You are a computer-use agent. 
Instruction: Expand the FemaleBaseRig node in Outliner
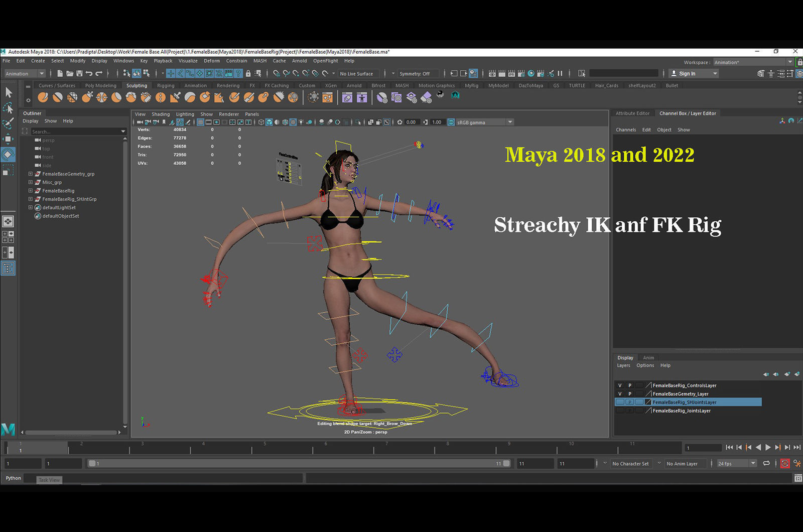pos(30,191)
